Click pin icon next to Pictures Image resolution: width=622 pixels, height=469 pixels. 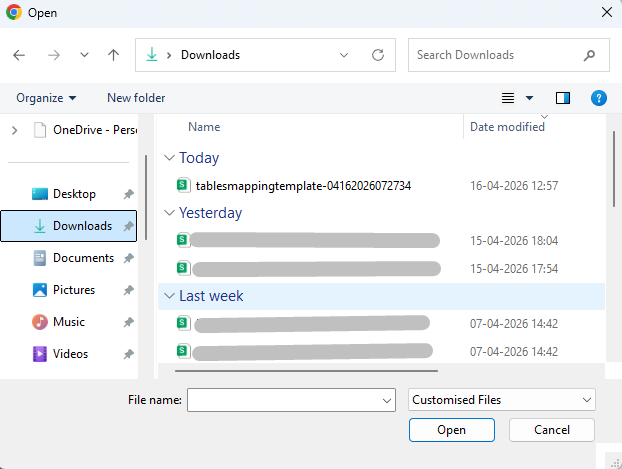[128, 290]
